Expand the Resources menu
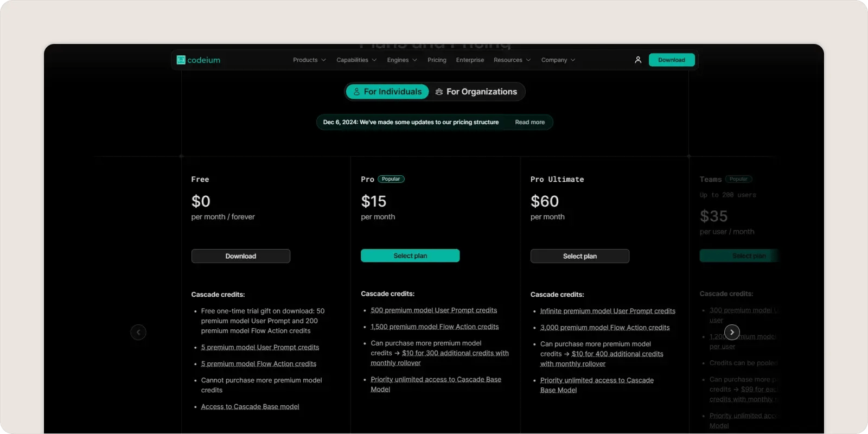The image size is (868, 434). click(x=512, y=60)
